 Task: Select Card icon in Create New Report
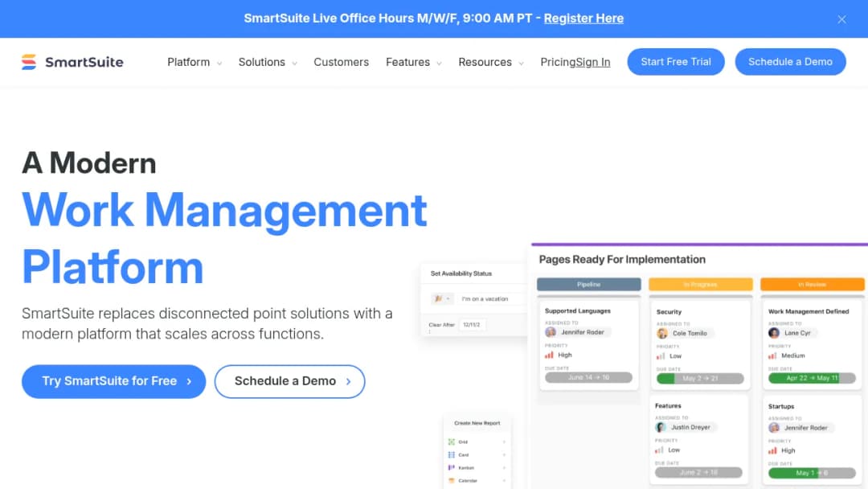pyautogui.click(x=451, y=454)
